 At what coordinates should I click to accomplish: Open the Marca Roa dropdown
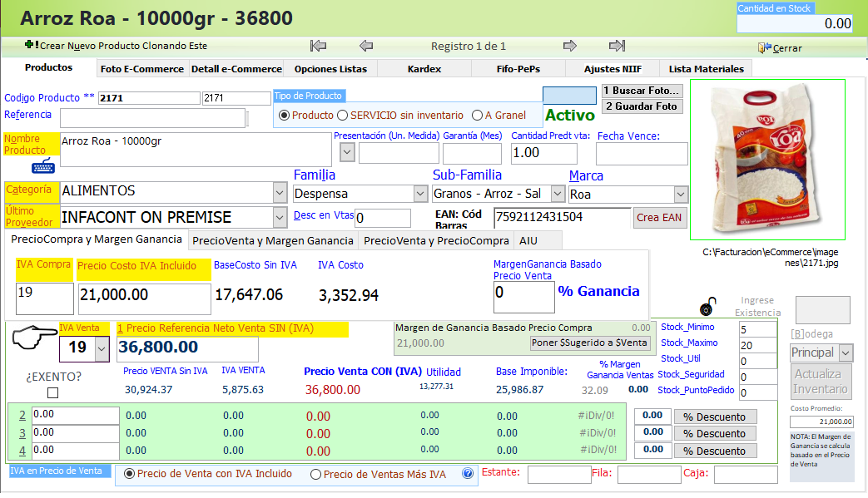681,195
